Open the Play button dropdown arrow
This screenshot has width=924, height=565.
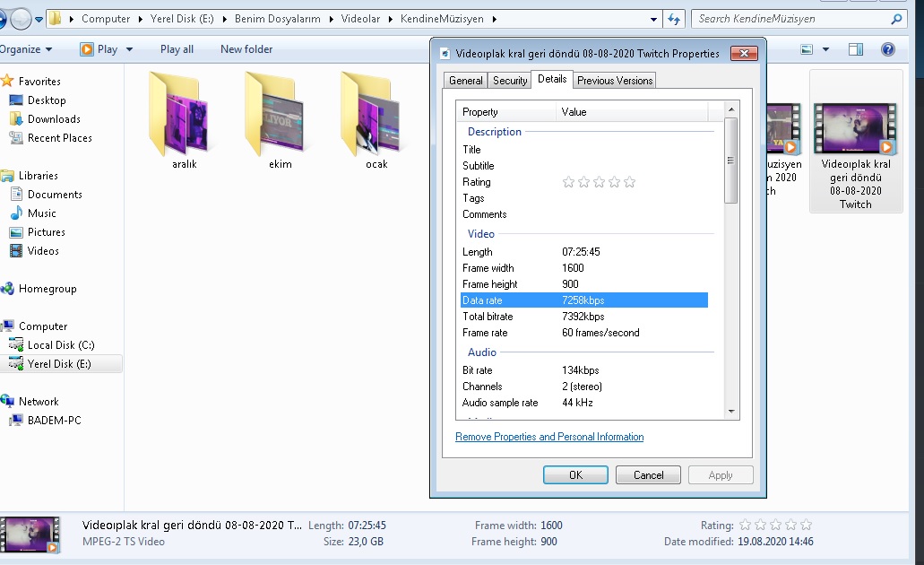click(129, 49)
